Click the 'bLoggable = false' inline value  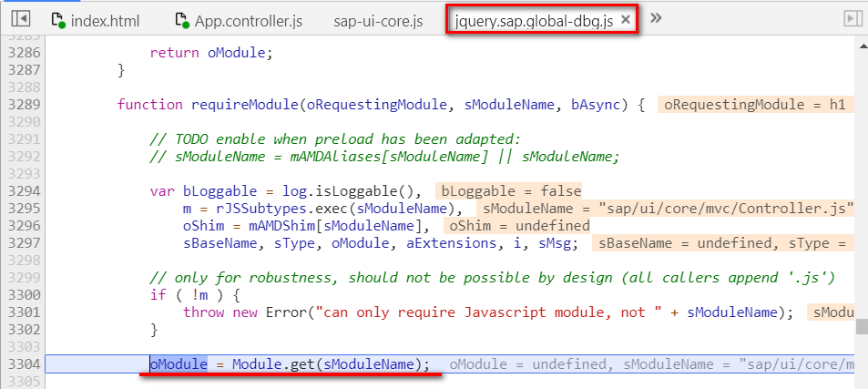pyautogui.click(x=508, y=191)
